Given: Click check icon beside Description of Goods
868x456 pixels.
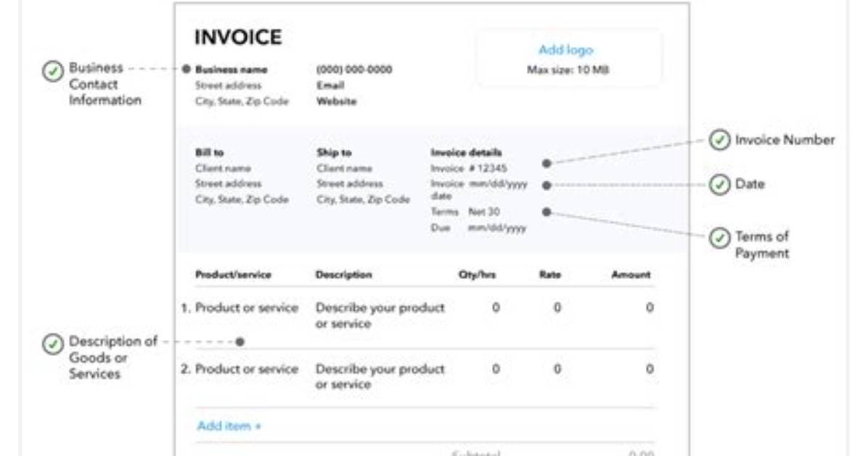Looking at the screenshot, I should coord(52,344).
